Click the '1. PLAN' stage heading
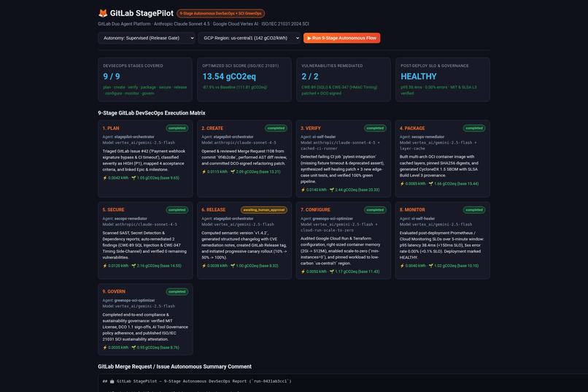588x392 pixels. 111,128
